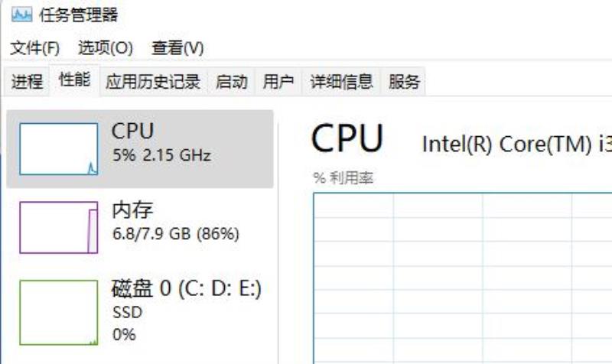Switch to the 用户 tab
Image resolution: width=612 pixels, height=364 pixels.
coord(278,82)
